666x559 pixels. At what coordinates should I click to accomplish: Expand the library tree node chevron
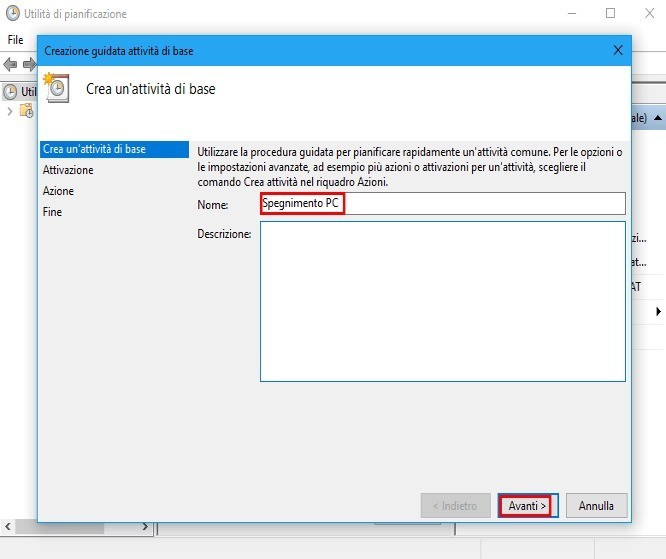point(9,111)
